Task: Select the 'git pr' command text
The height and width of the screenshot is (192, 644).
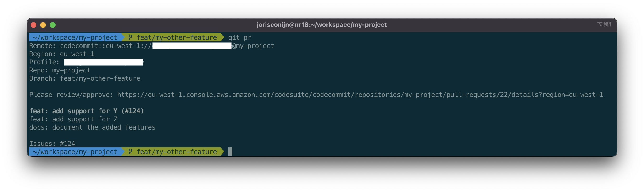Action: pos(239,38)
